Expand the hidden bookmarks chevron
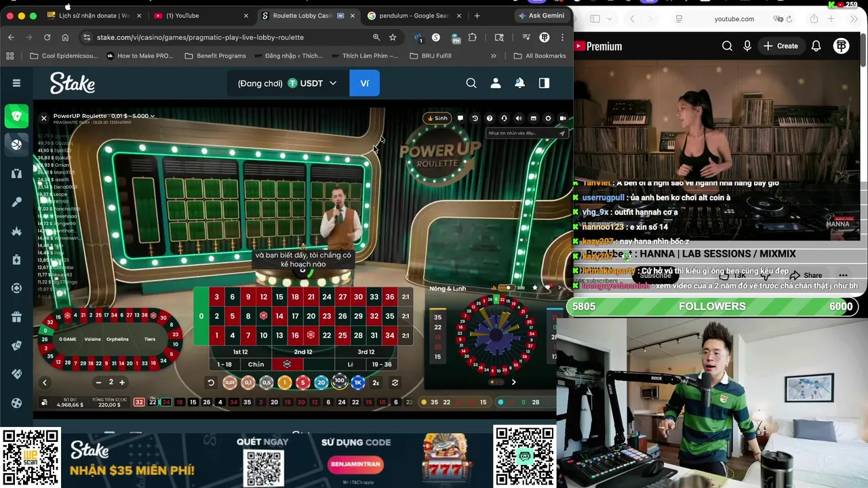This screenshot has width=868, height=488. [x=494, y=56]
